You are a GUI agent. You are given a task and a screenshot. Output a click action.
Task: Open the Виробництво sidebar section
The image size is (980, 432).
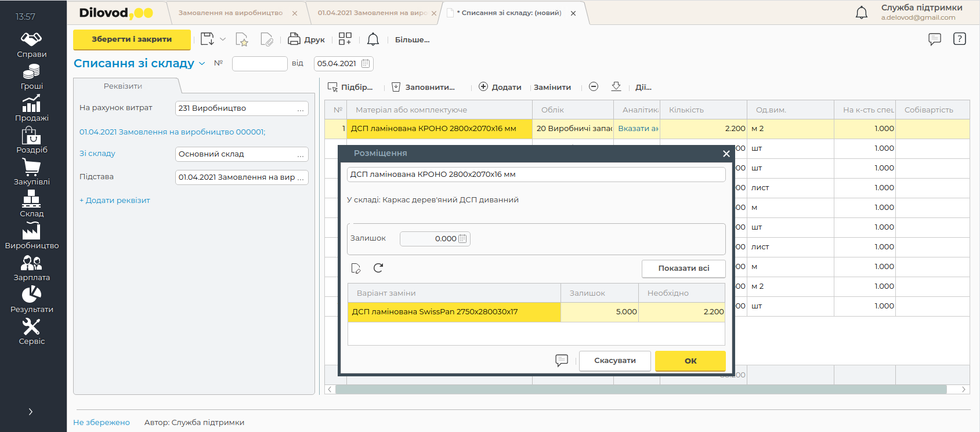pos(31,236)
